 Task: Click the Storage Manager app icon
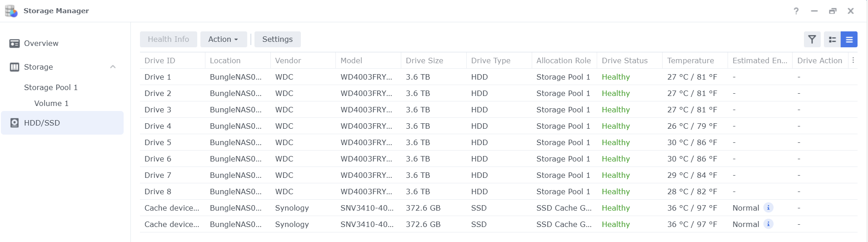[11, 11]
